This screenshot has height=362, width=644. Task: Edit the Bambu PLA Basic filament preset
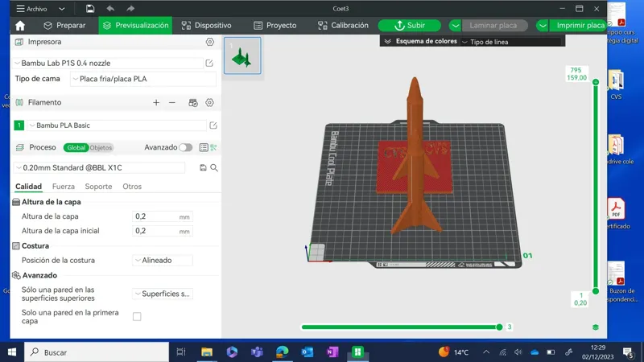(x=213, y=125)
